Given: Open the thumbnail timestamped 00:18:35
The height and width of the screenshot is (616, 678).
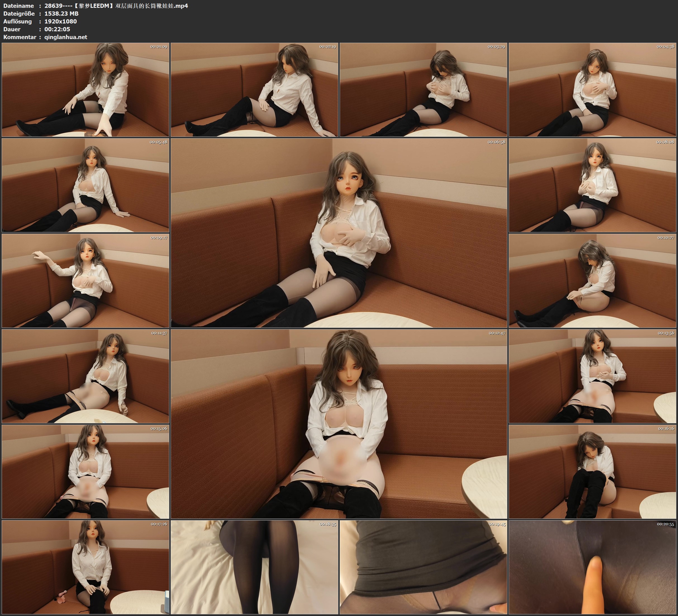Looking at the screenshot, I should (x=254, y=567).
